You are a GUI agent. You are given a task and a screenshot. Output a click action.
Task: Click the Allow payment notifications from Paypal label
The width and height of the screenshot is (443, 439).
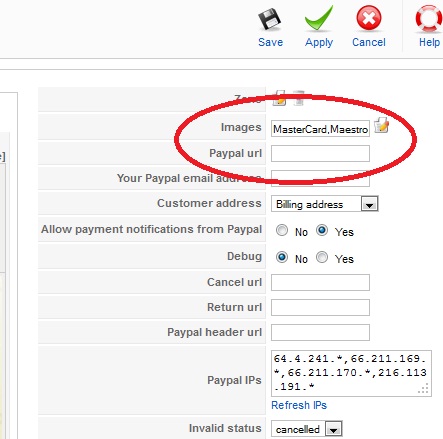point(152,229)
